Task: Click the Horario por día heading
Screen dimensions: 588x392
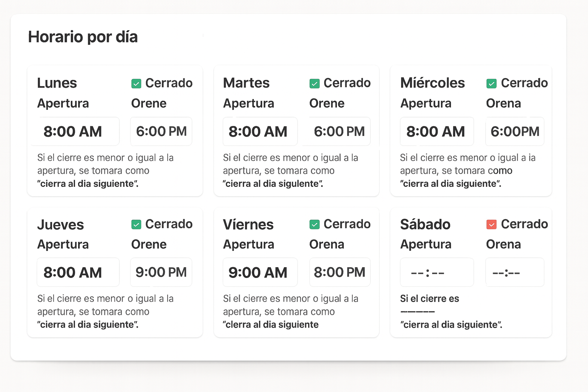Action: pyautogui.click(x=83, y=37)
